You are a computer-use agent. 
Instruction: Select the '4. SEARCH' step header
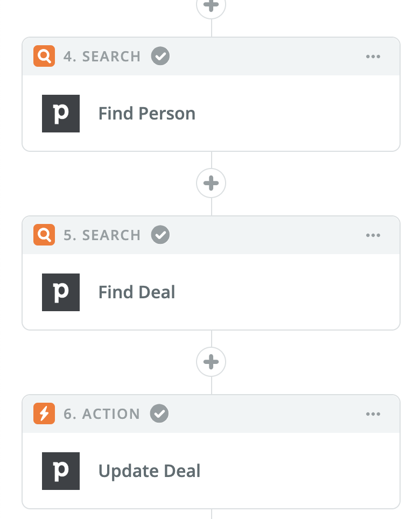click(102, 57)
